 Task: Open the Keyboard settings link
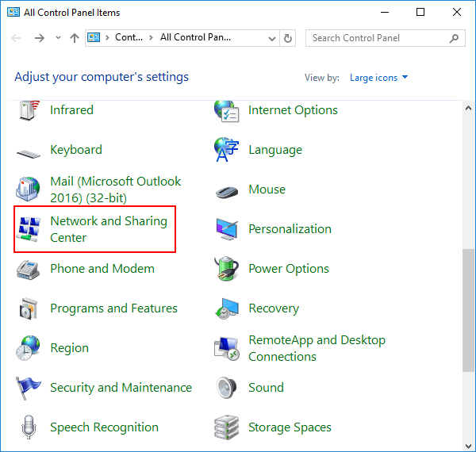pos(76,150)
